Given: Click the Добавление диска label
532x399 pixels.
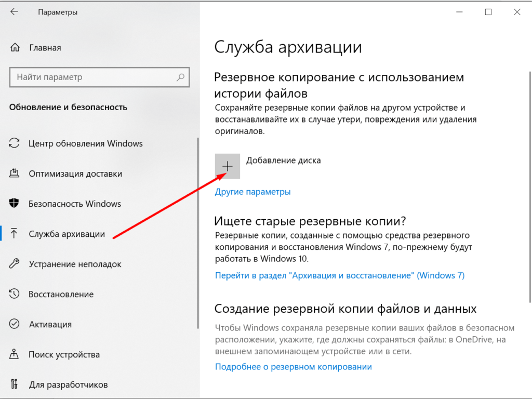Looking at the screenshot, I should (283, 160).
